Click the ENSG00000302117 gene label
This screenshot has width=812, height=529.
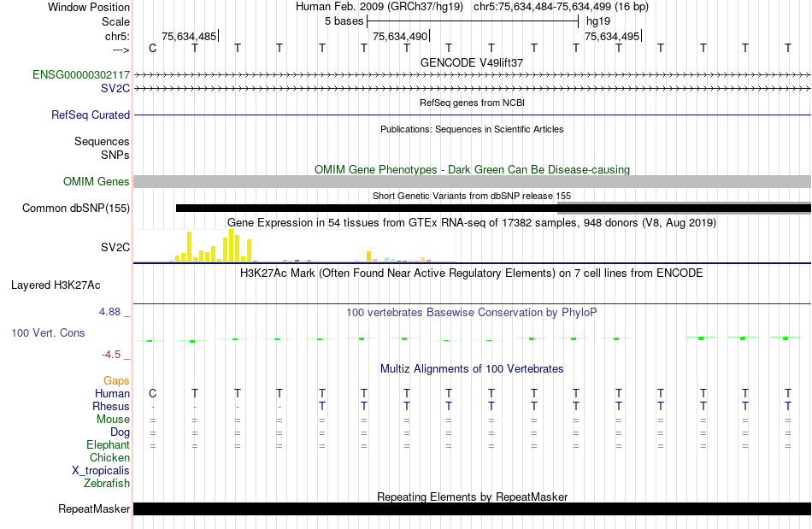81,74
